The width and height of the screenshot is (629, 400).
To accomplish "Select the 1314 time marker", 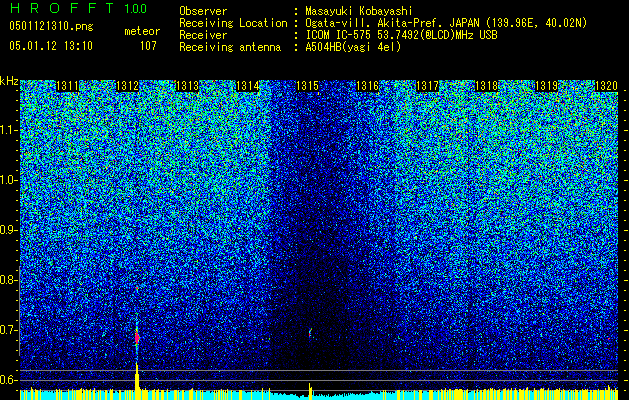I will point(248,86).
